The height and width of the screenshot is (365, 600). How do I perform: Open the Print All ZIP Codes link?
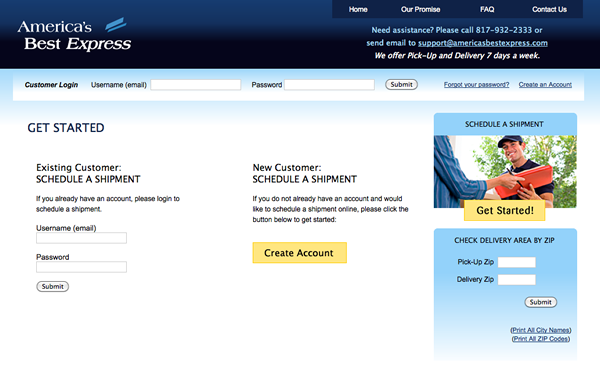coord(541,339)
